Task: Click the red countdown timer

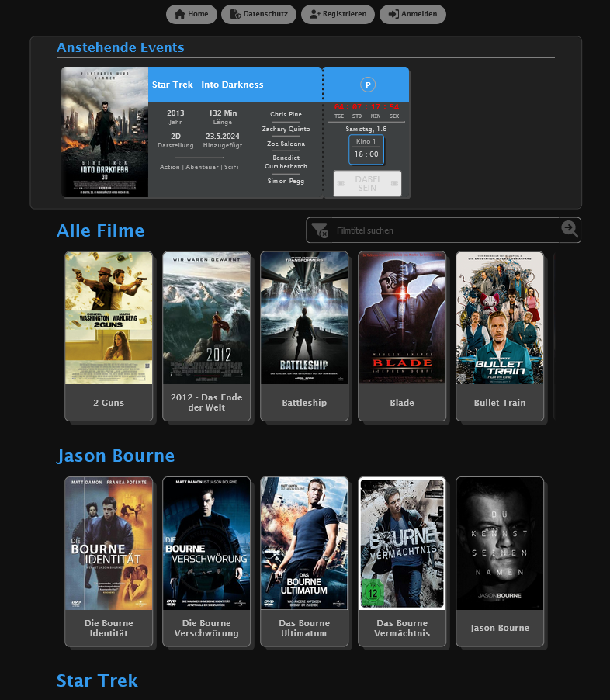Action: (x=366, y=106)
